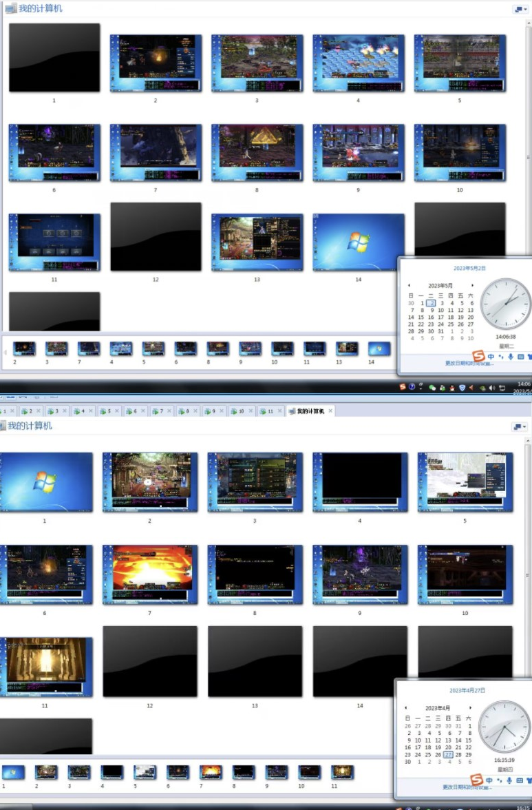The image size is (532, 810).
Task: Toggle Sogou punctuation icon beside April 2023 calendar
Action: pos(499,780)
